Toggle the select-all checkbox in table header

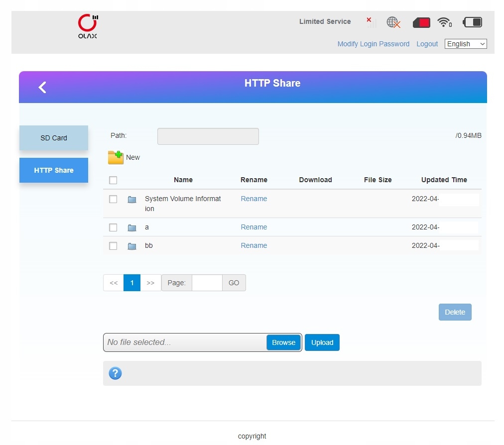click(113, 180)
